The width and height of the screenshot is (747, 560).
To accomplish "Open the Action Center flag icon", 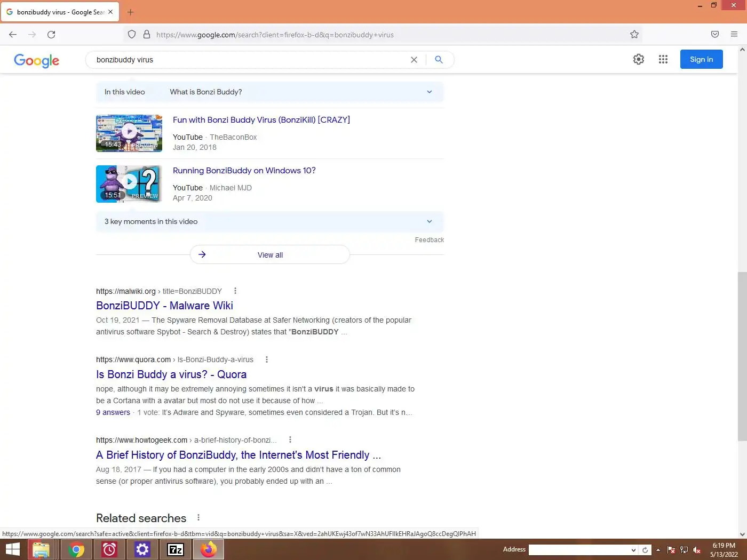I will click(671, 550).
